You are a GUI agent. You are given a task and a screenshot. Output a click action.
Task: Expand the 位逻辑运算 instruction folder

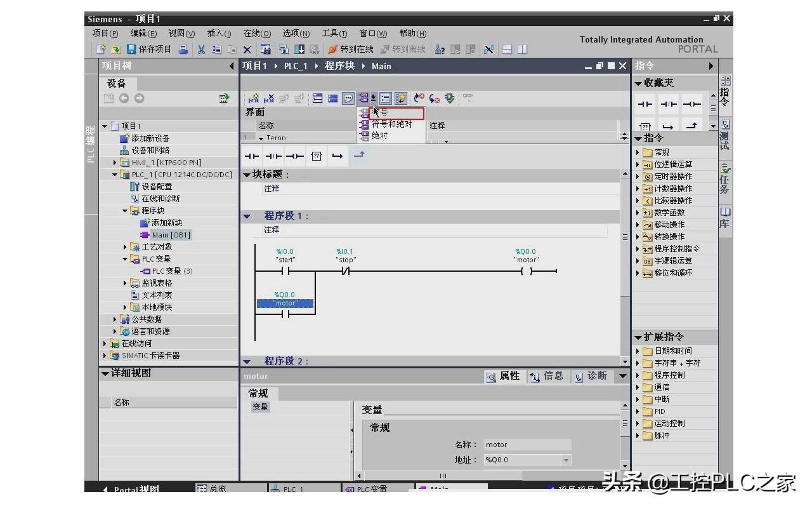point(638,164)
